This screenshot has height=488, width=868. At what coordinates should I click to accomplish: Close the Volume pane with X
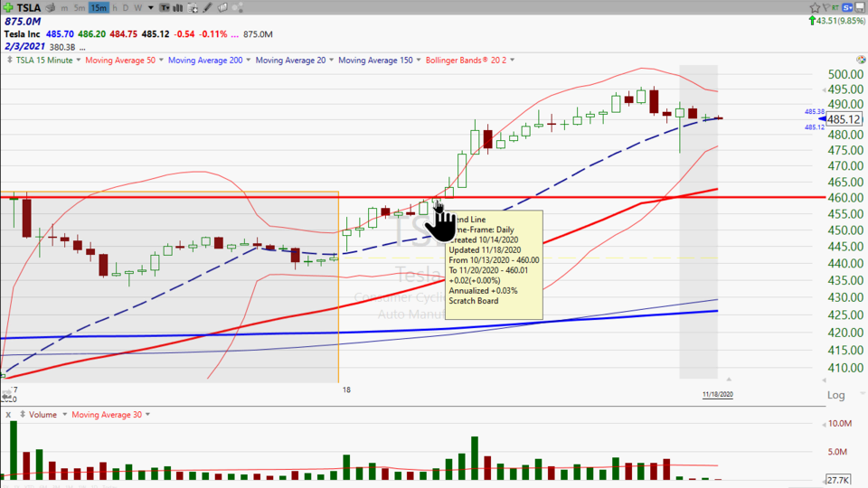click(x=8, y=415)
